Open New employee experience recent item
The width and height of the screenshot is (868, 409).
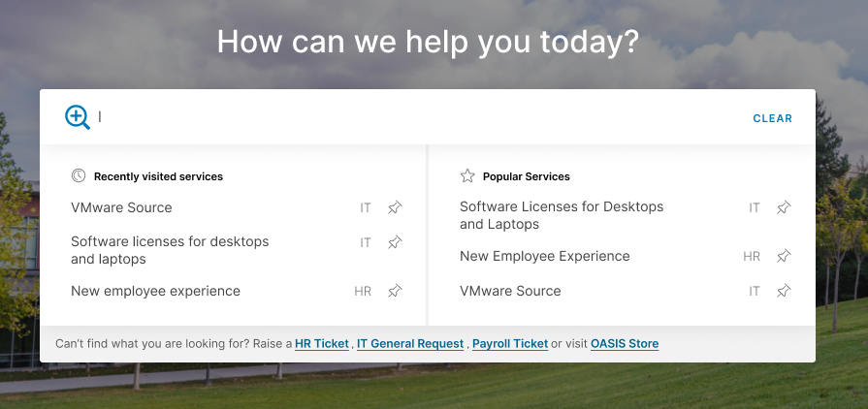click(155, 291)
